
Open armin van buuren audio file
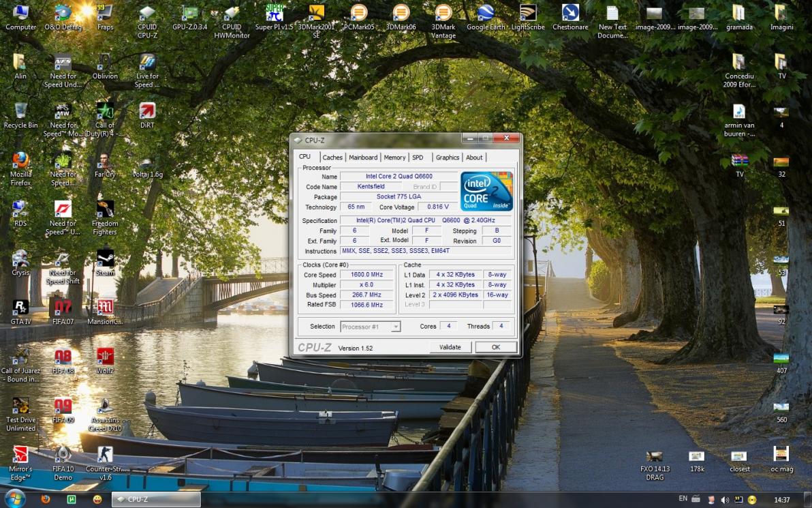pos(739,120)
